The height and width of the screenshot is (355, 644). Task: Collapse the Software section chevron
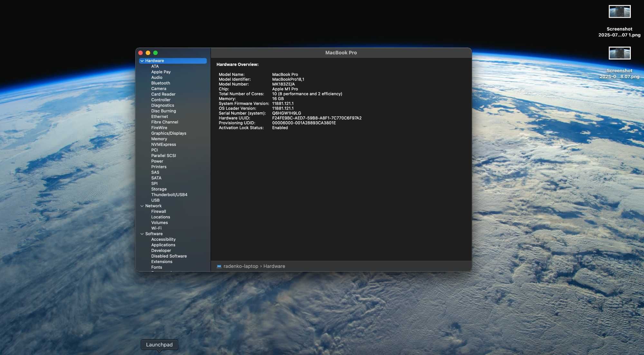tap(142, 234)
